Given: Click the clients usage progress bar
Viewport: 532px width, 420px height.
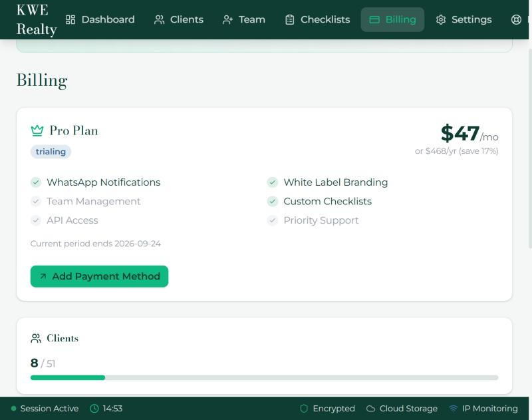Looking at the screenshot, I should [264, 377].
